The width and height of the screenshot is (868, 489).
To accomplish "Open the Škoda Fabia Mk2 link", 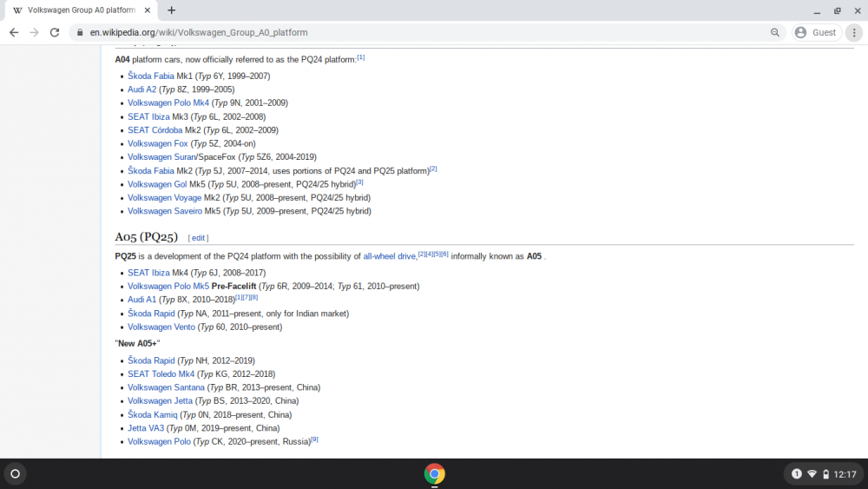I will pos(150,170).
